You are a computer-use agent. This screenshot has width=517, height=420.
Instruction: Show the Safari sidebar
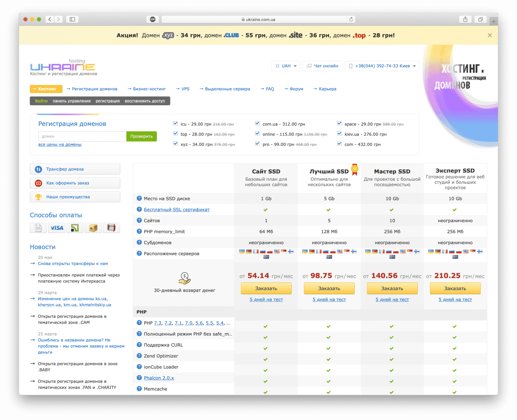[x=72, y=19]
